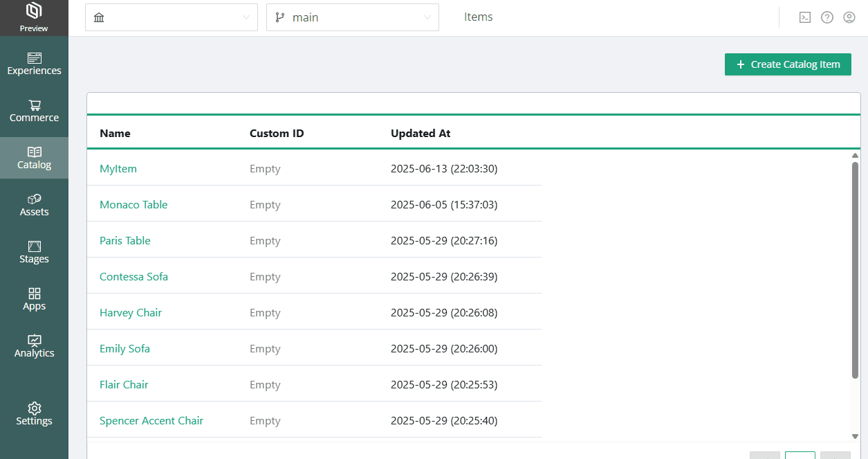Open the Assets section

[34, 205]
